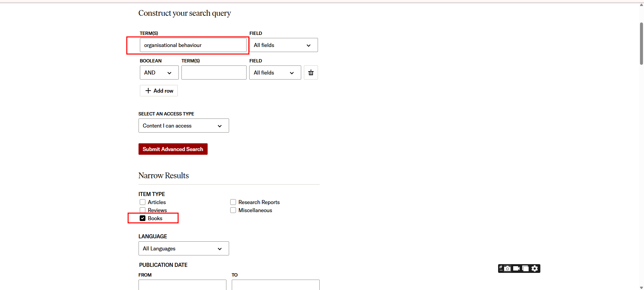Select the Reviews checkbox
644x290 pixels.
coord(143,210)
